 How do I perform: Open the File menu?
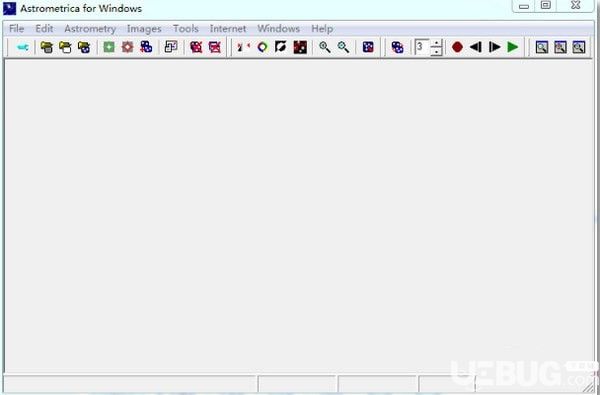(x=16, y=29)
